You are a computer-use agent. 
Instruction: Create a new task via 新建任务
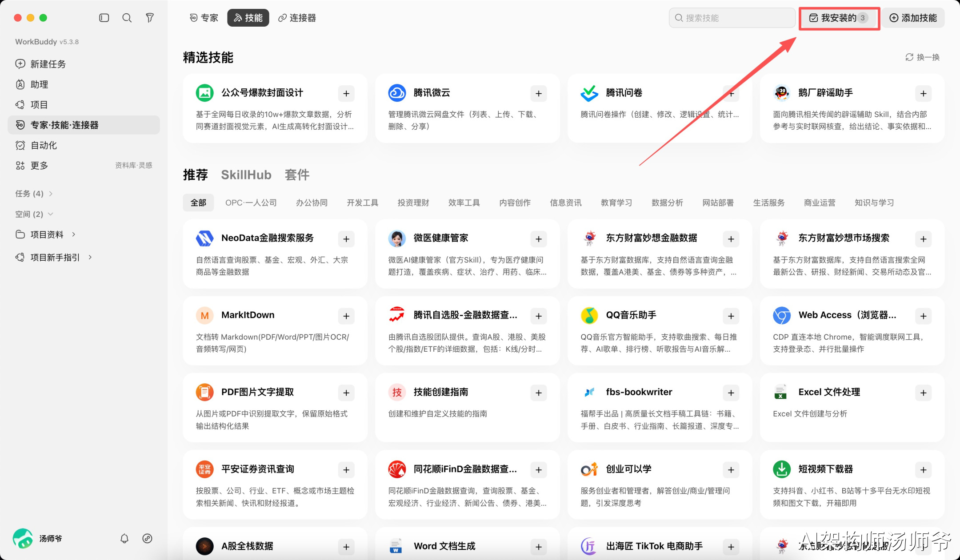click(84, 64)
